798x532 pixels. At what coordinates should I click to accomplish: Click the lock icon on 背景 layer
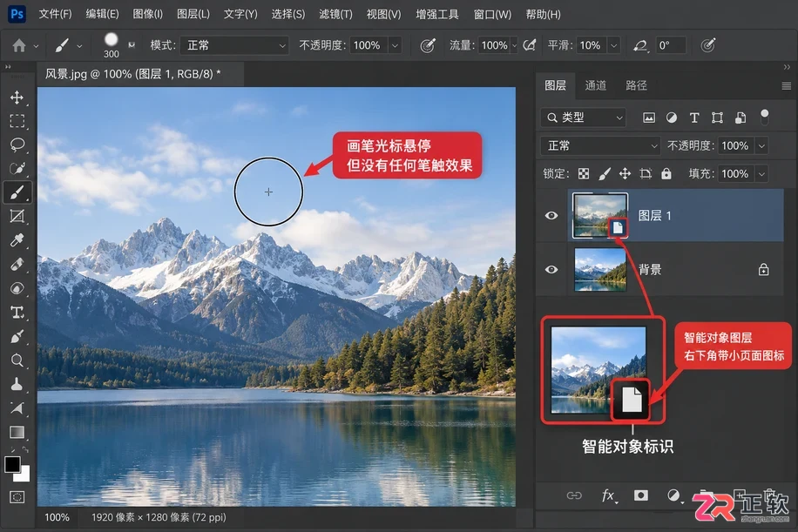(763, 270)
